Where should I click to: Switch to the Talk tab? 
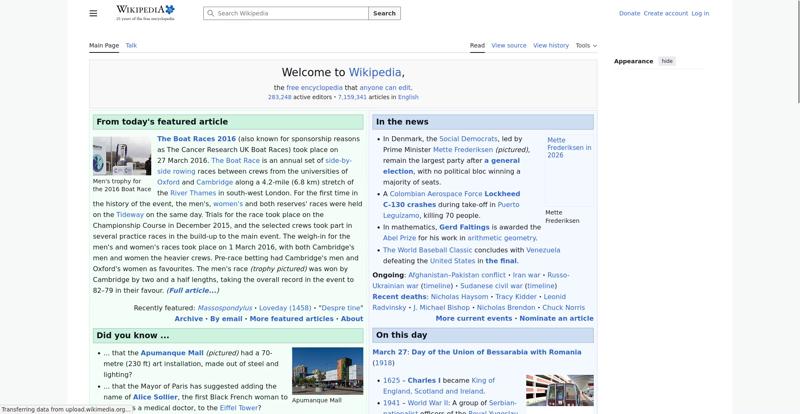(x=131, y=45)
